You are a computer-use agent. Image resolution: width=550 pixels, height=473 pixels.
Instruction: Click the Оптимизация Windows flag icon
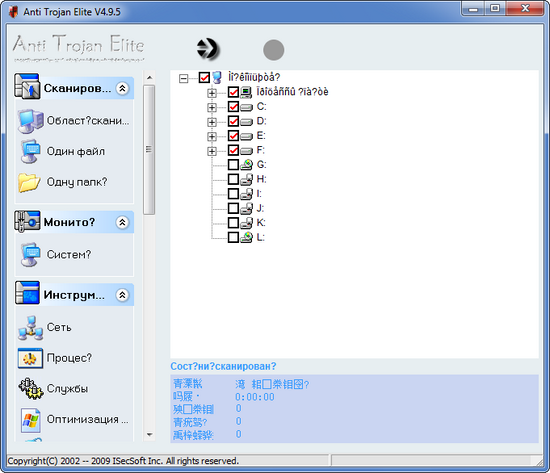pyautogui.click(x=31, y=419)
